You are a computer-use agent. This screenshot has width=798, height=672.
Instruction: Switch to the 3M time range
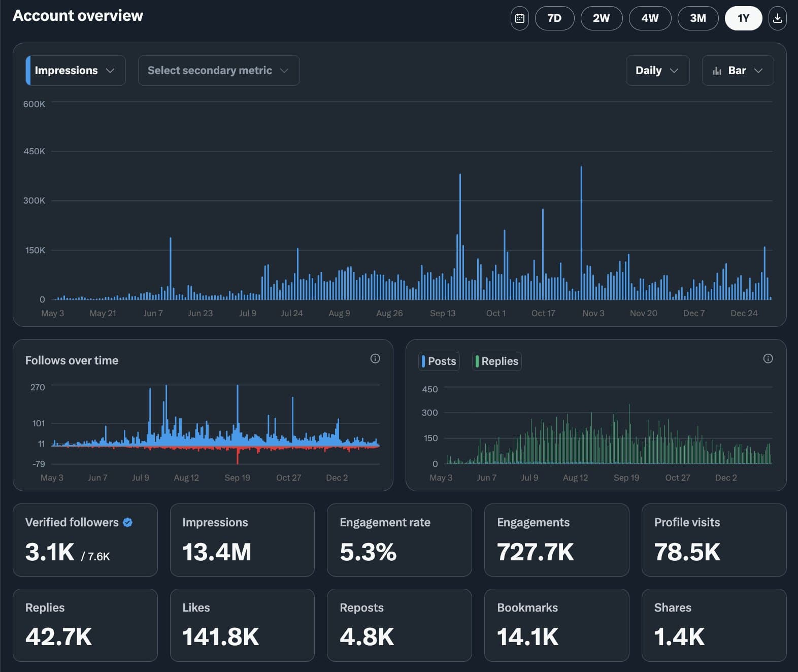pos(698,18)
